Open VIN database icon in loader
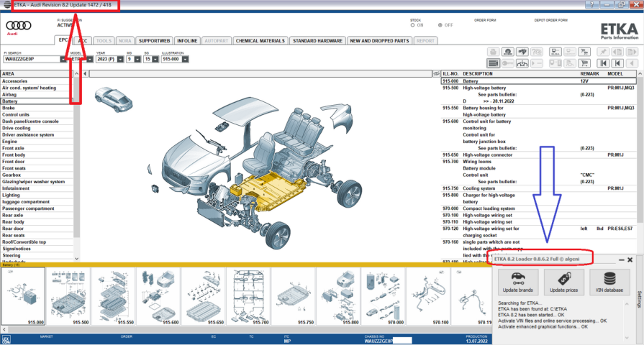The height and width of the screenshot is (345, 644). pos(609,282)
